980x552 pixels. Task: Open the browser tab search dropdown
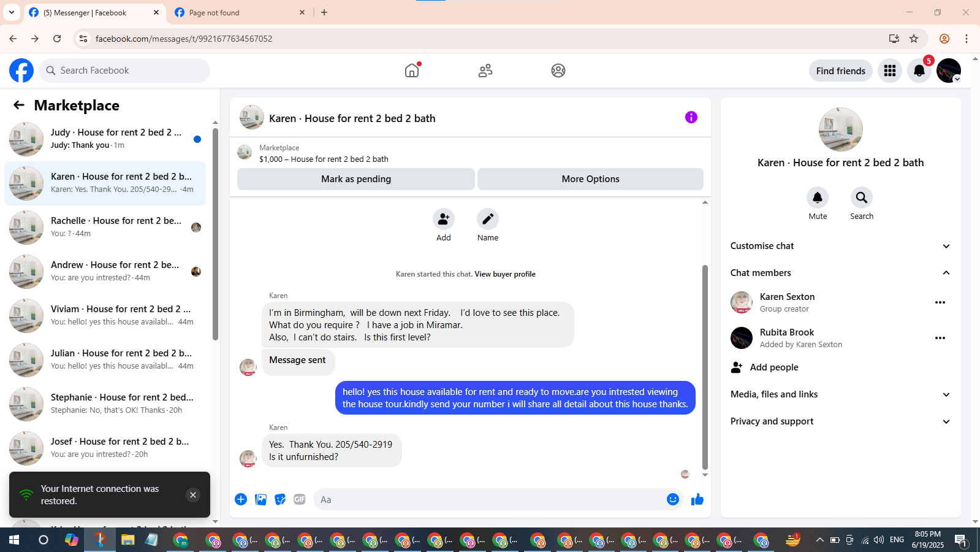tap(12, 12)
